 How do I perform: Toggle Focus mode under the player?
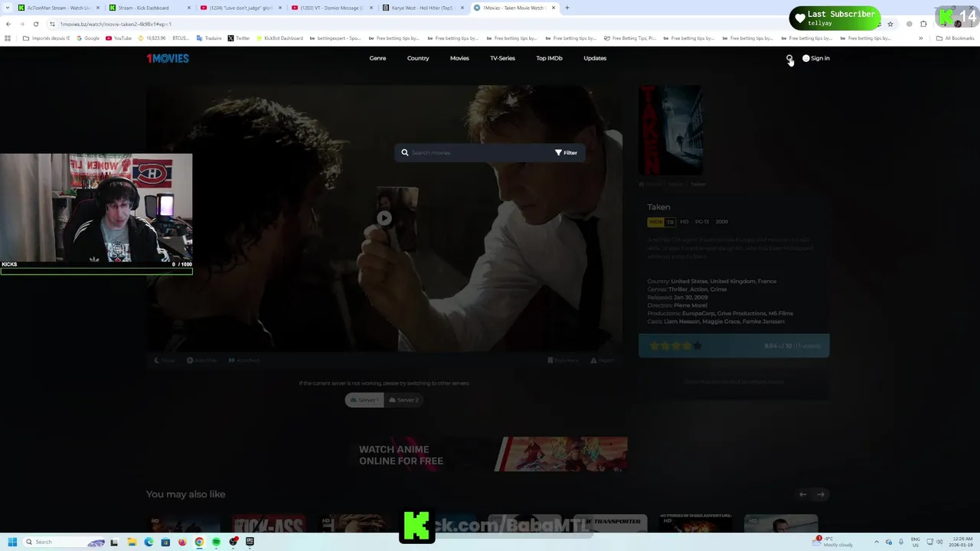pyautogui.click(x=165, y=360)
